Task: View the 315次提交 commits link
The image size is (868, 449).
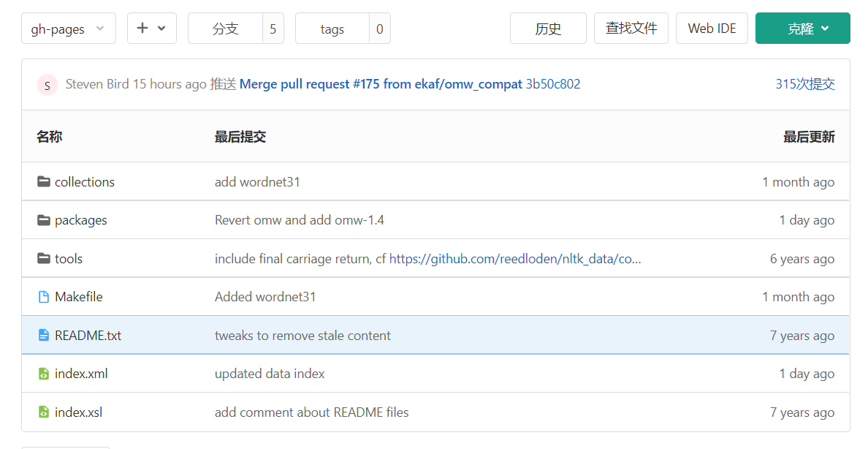Action: tap(804, 84)
